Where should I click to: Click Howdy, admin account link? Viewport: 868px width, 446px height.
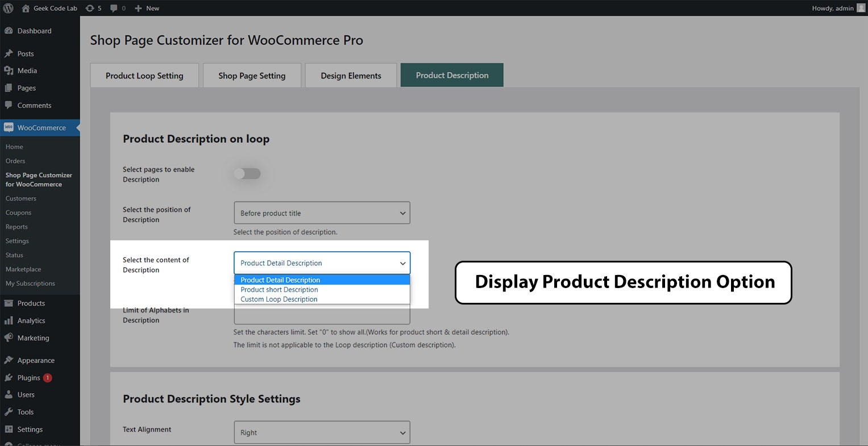tap(833, 9)
